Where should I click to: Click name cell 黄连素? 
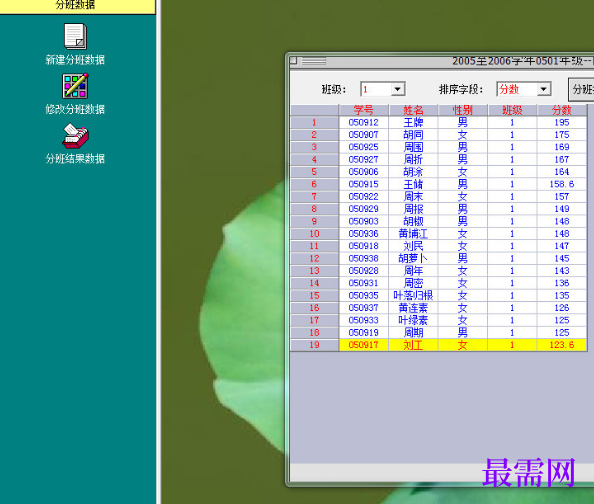(413, 308)
